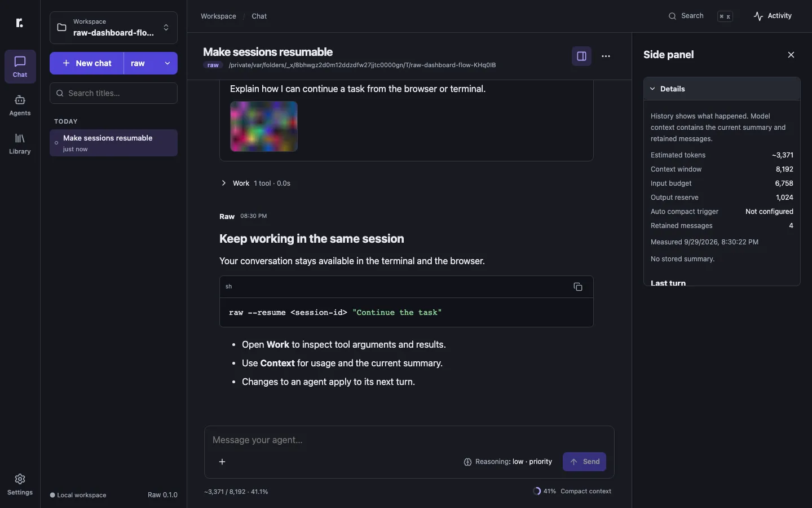Image resolution: width=812 pixels, height=508 pixels.
Task: Select the Workspace breadcrumb
Action: click(x=218, y=16)
